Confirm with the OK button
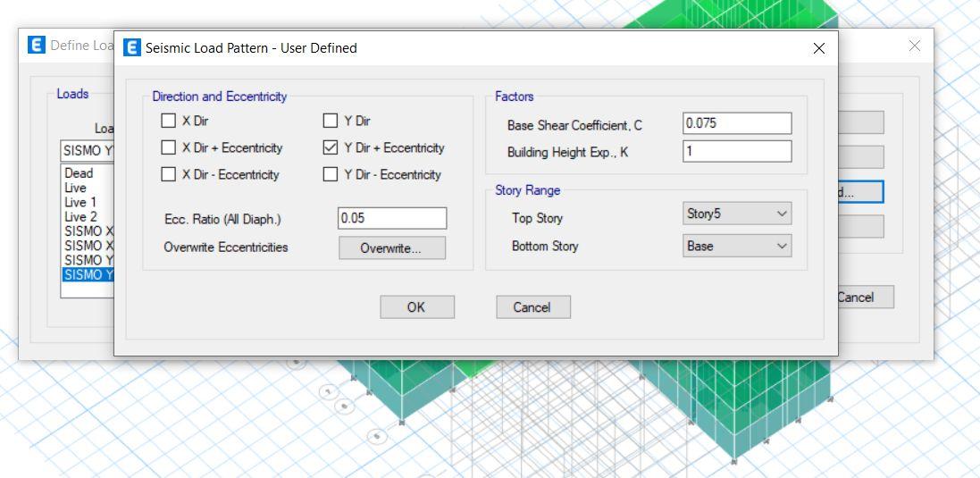Screen dimensions: 980x478 pos(417,307)
